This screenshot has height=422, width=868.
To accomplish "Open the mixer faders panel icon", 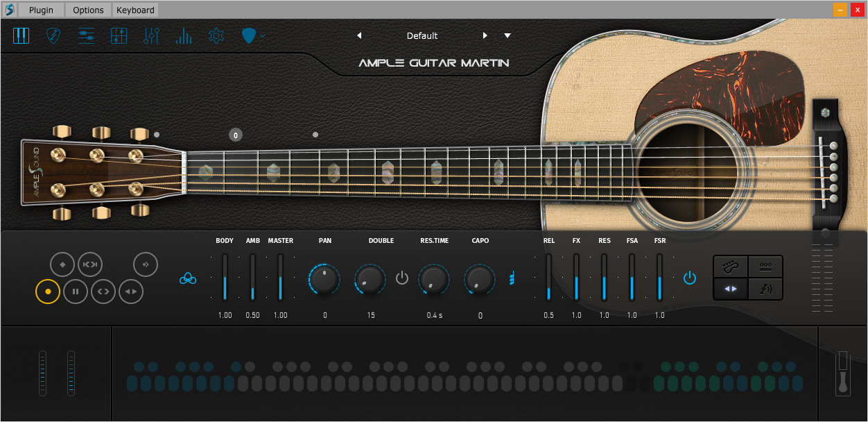I will [151, 35].
